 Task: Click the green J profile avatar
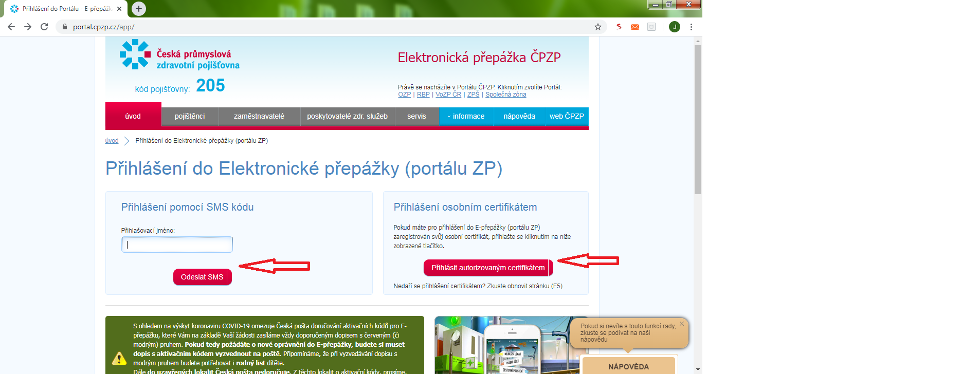pos(674,27)
